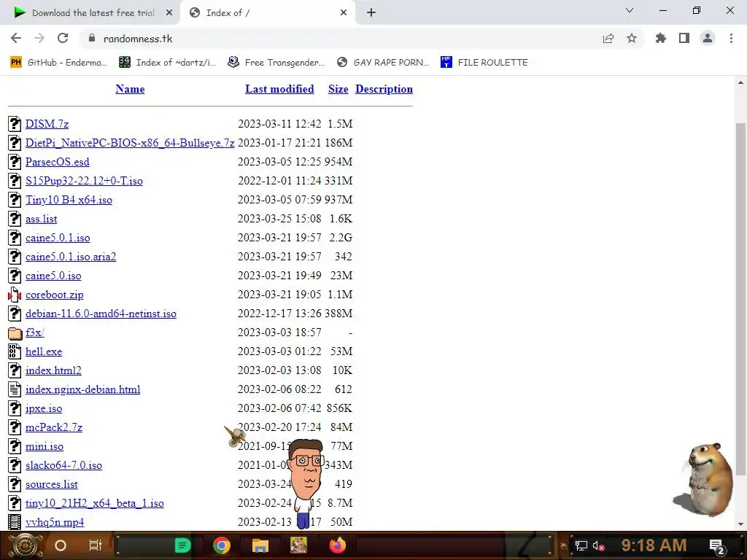The image size is (747, 560).
Task: Reload the randomness.tk page
Action: coord(63,39)
